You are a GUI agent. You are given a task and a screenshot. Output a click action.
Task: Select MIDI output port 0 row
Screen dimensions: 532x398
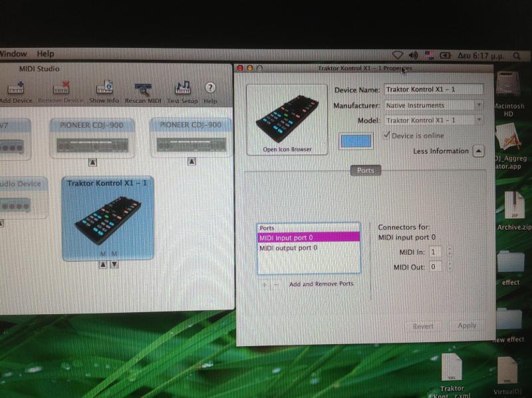(309, 248)
